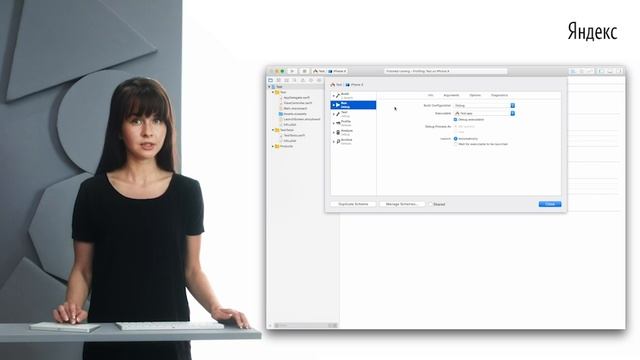Expand the Run action disclosure triangle
Image resolution: width=640 pixels, height=360 pixels.
point(333,105)
